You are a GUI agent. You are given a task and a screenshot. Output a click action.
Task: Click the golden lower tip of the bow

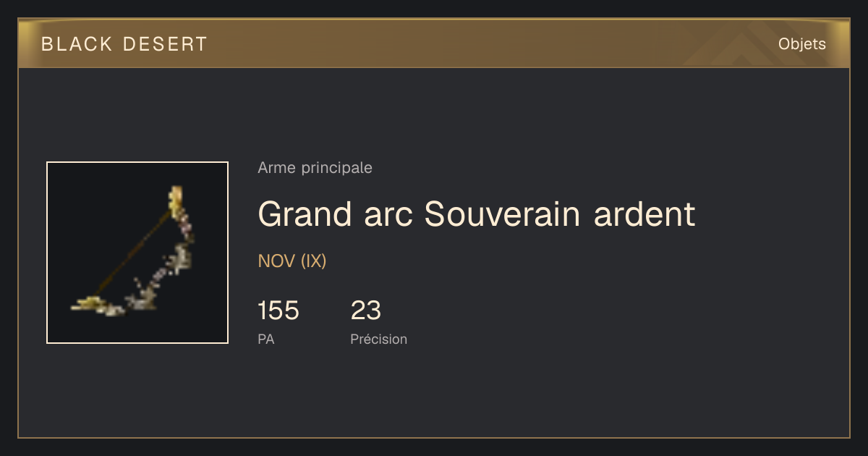(x=88, y=304)
